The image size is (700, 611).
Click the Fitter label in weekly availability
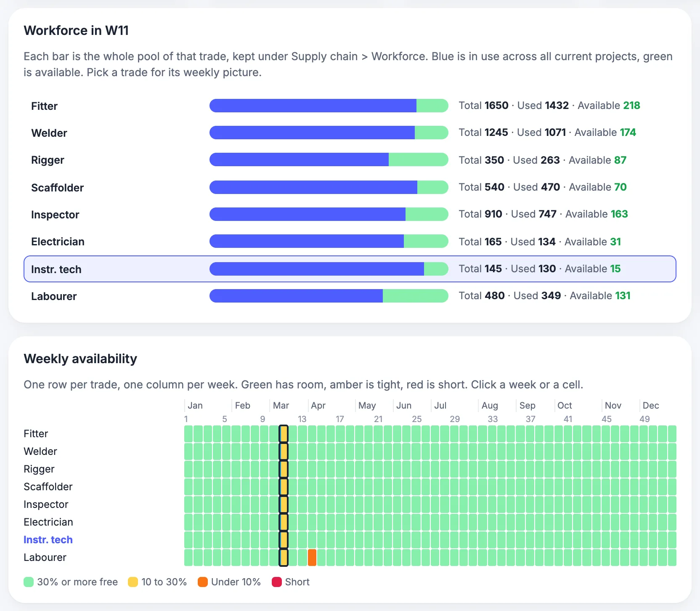[x=36, y=434]
